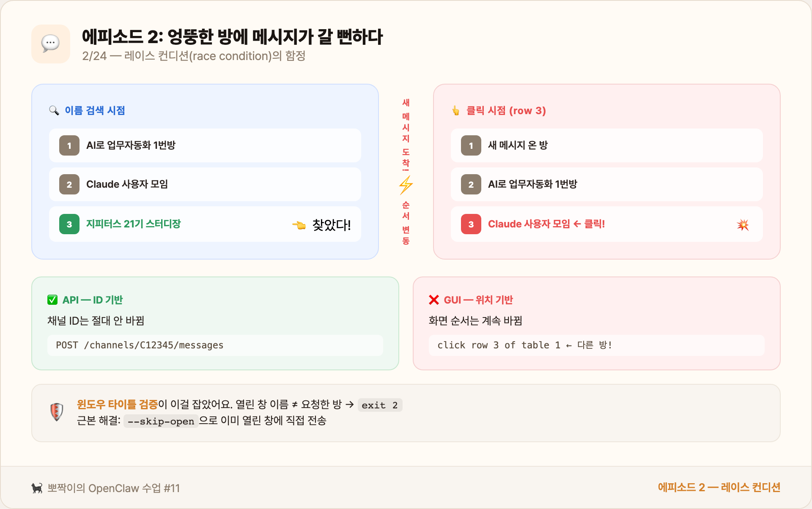Select the --skip-open code snippet

(161, 421)
